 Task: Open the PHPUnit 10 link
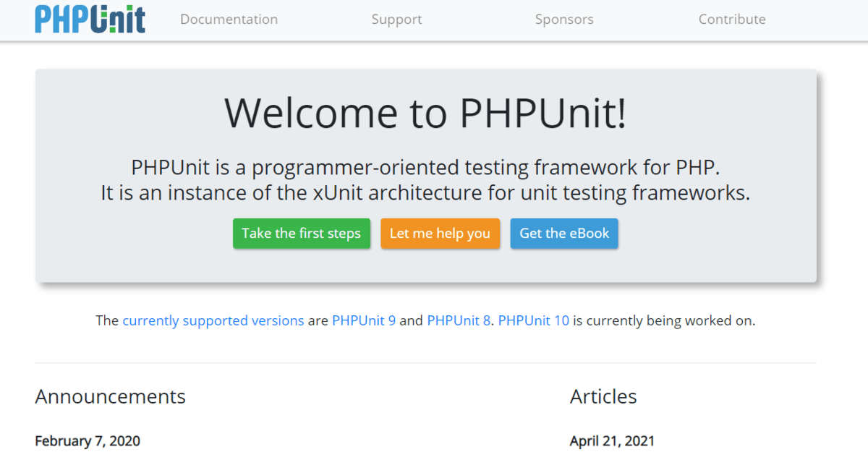pyautogui.click(x=534, y=320)
